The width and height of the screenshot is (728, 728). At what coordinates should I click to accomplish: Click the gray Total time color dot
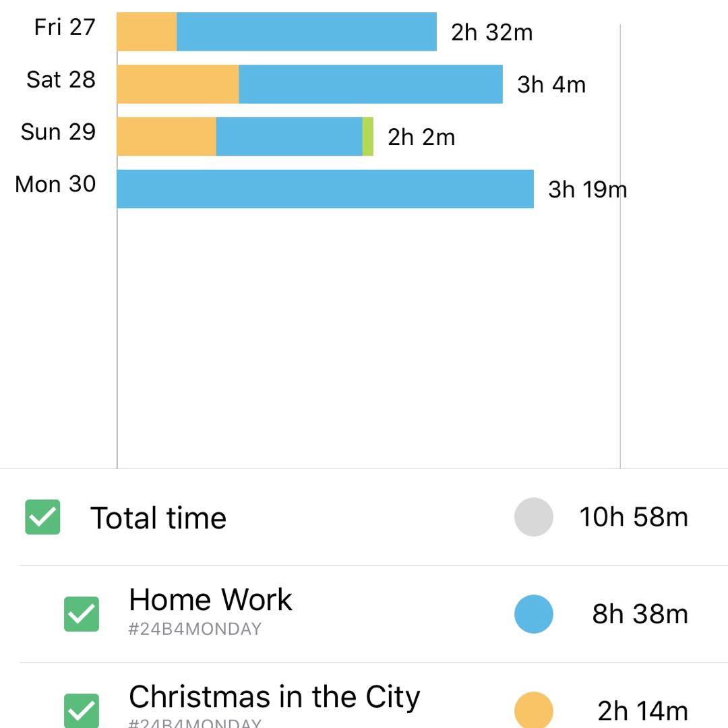pos(533,517)
